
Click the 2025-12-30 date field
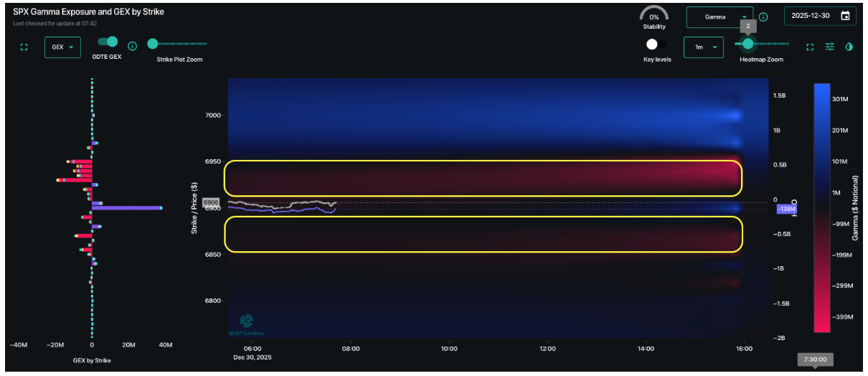click(x=820, y=17)
